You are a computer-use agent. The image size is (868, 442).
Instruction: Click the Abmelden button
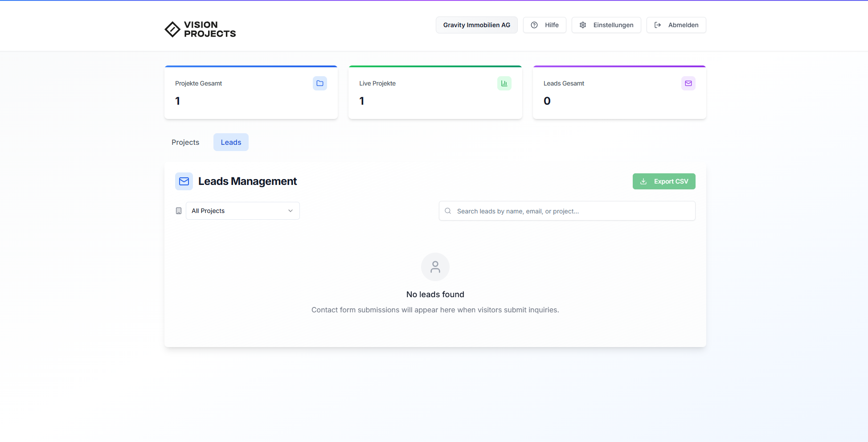pyautogui.click(x=676, y=25)
